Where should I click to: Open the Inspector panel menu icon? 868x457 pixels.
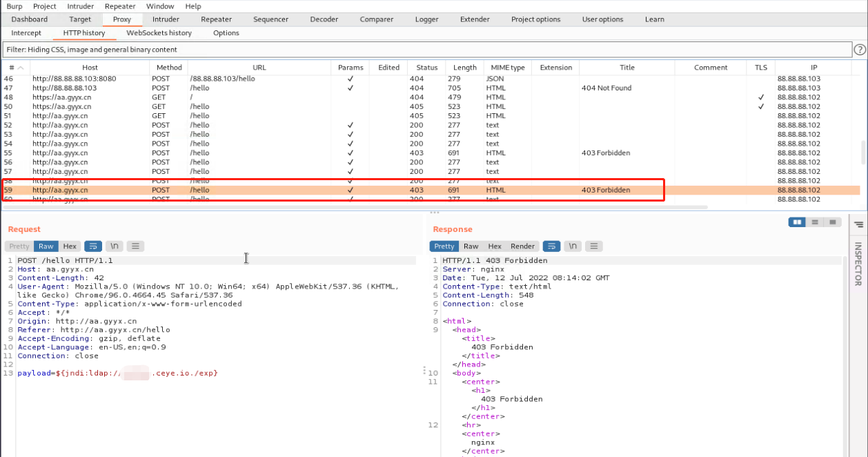[859, 224]
